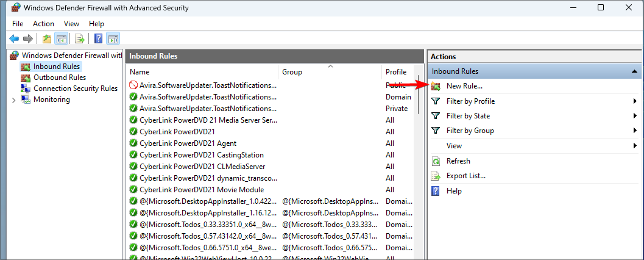The height and width of the screenshot is (260, 644).
Task: Click the rules list vertical scrollbar
Action: point(419,95)
